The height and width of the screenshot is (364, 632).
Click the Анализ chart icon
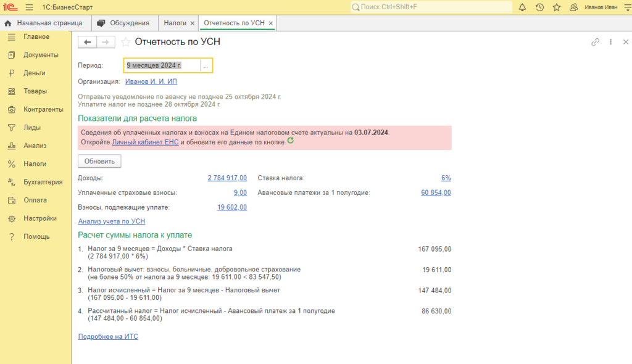tap(12, 146)
